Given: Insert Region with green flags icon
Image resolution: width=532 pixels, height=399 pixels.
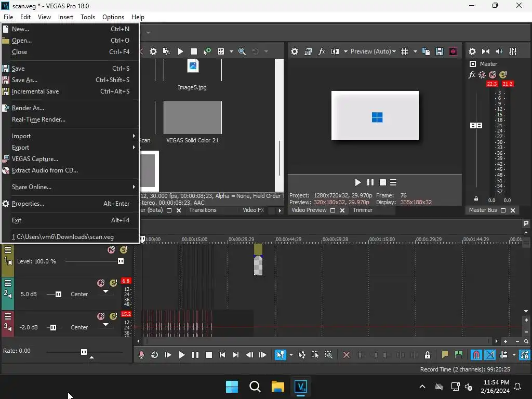Looking at the screenshot, I should tap(459, 355).
